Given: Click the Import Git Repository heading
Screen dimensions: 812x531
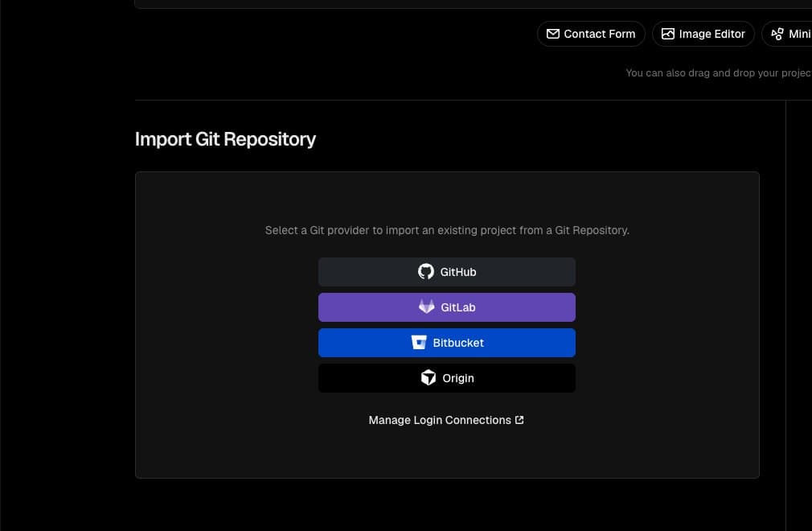Looking at the screenshot, I should click(x=225, y=139).
